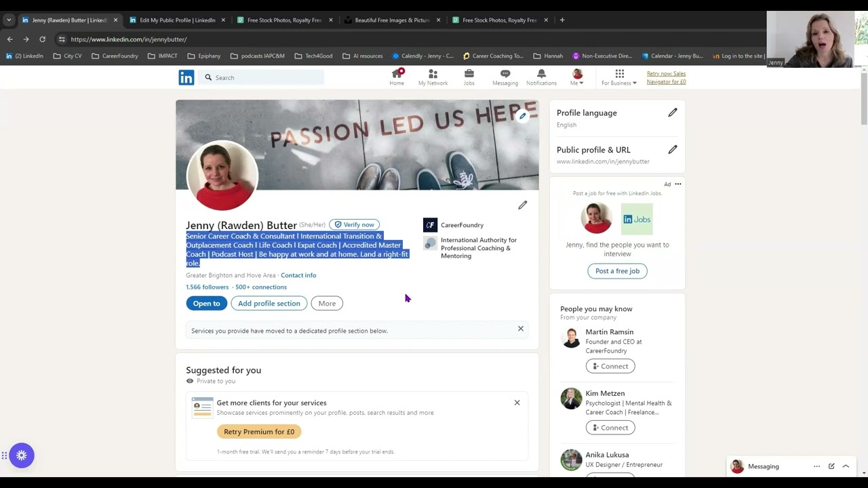The image size is (868, 488).
Task: Expand the Me profile menu
Action: (x=577, y=77)
